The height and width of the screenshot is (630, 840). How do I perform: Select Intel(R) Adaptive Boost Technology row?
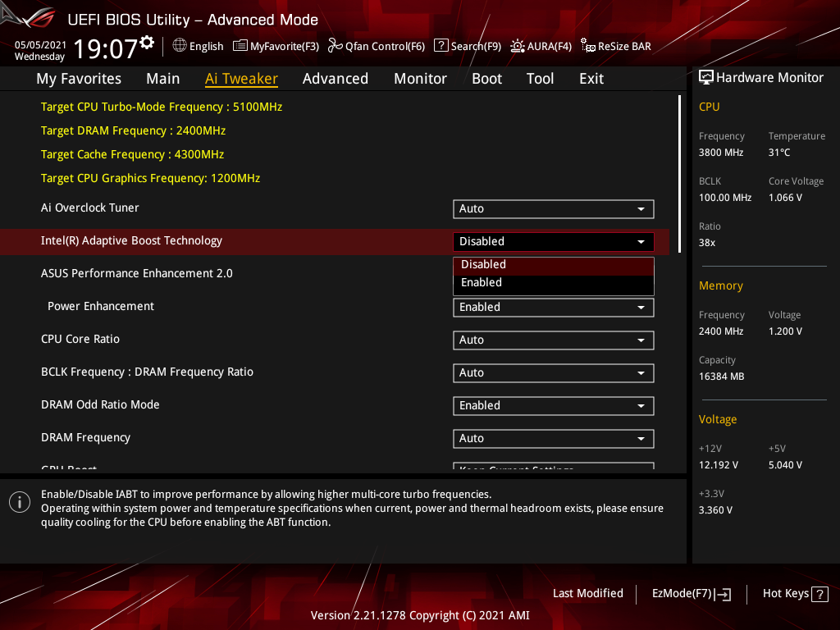point(335,242)
